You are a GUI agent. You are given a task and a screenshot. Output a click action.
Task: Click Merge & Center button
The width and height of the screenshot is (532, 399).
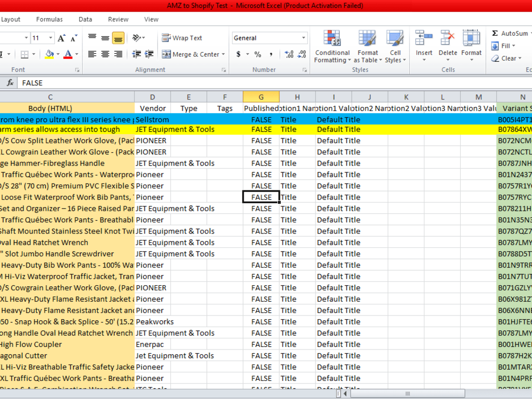point(190,54)
